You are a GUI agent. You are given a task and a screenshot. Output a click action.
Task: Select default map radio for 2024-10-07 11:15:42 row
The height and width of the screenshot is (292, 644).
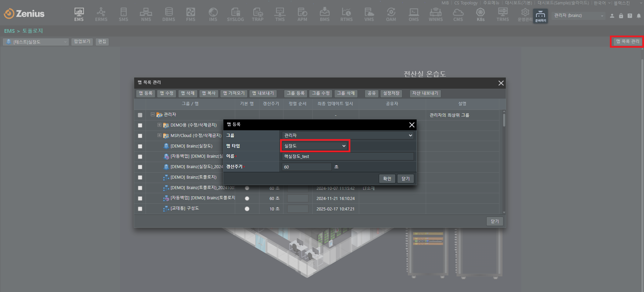247,188
